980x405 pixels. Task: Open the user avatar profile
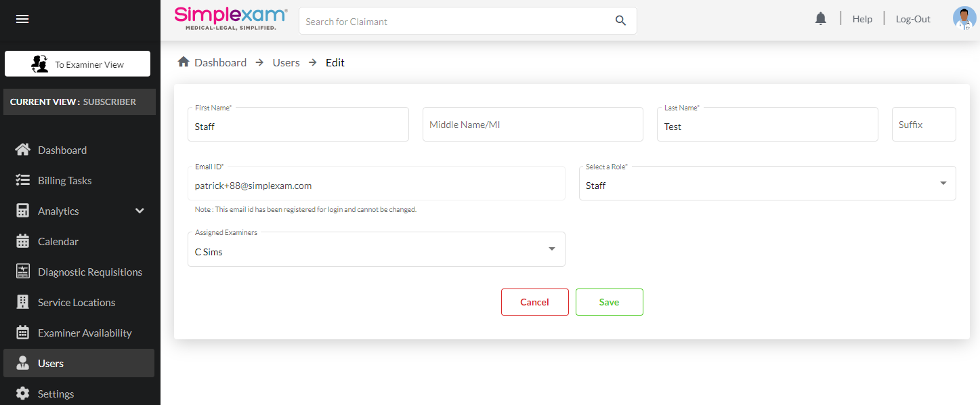pyautogui.click(x=964, y=19)
